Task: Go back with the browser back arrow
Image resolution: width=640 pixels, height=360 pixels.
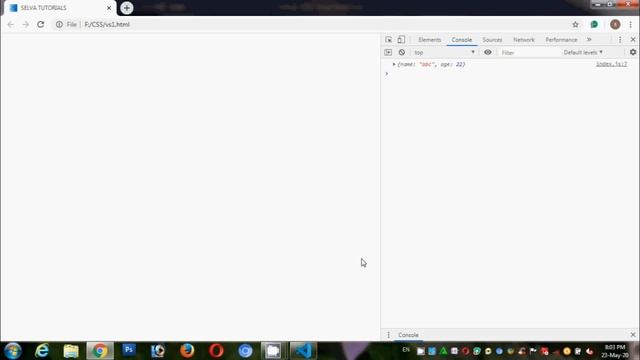Action: click(x=11, y=24)
